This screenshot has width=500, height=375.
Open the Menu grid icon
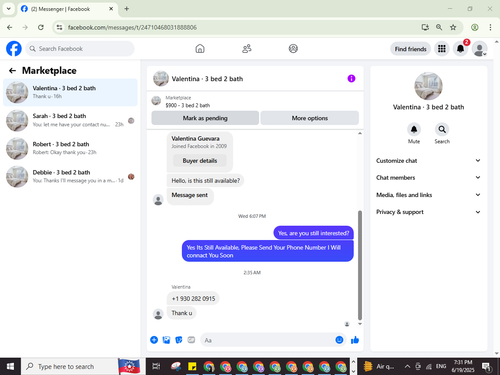pyautogui.click(x=442, y=49)
